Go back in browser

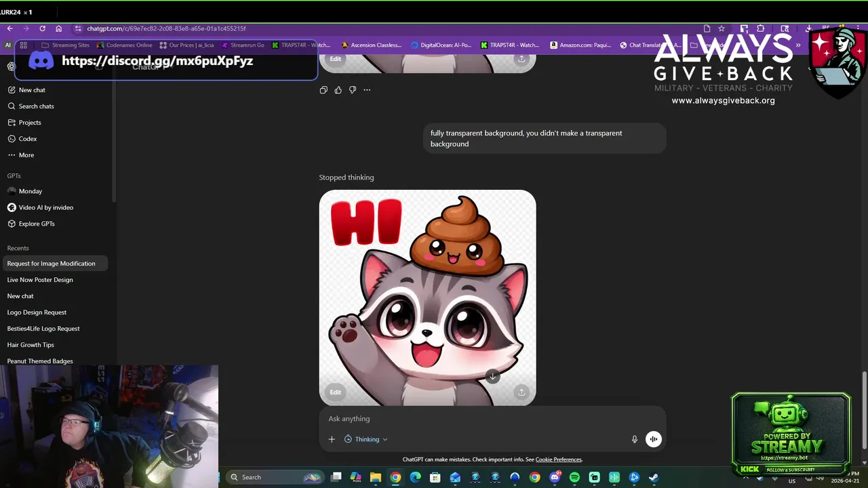click(9, 28)
